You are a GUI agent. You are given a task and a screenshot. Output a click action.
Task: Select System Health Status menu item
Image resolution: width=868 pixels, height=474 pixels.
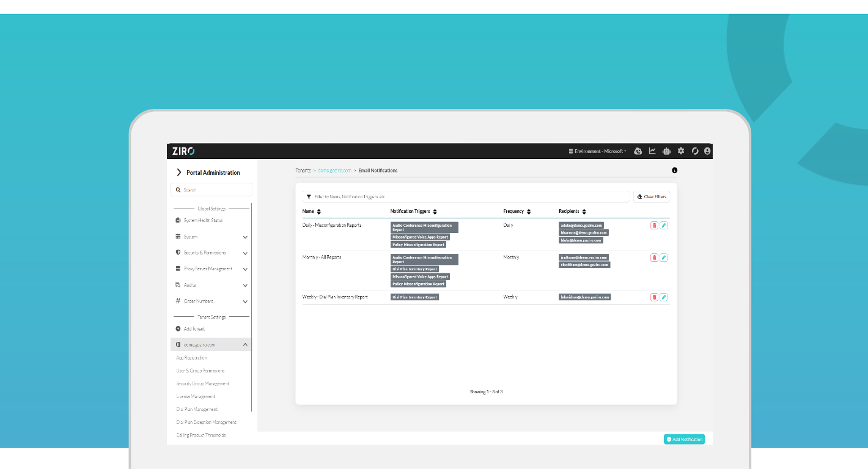point(203,220)
